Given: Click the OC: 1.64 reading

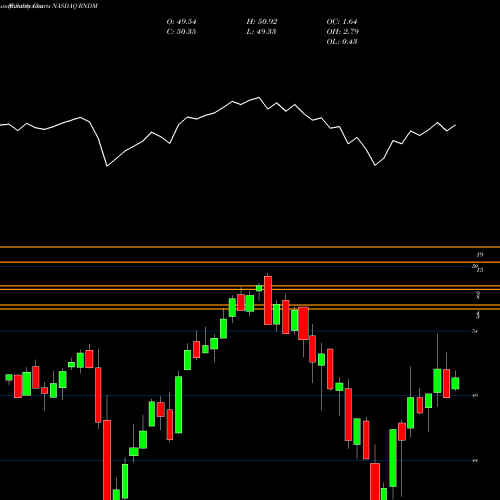Looking at the screenshot, I should (342, 22).
